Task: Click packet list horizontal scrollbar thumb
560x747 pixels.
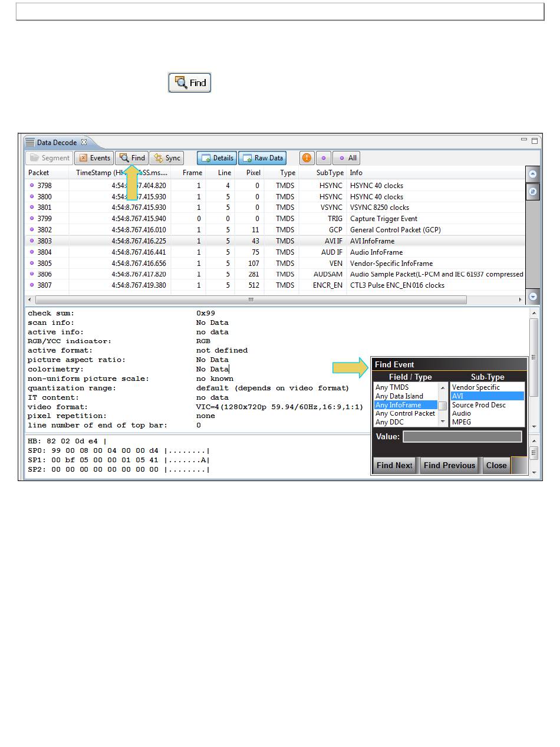Action: (251, 300)
